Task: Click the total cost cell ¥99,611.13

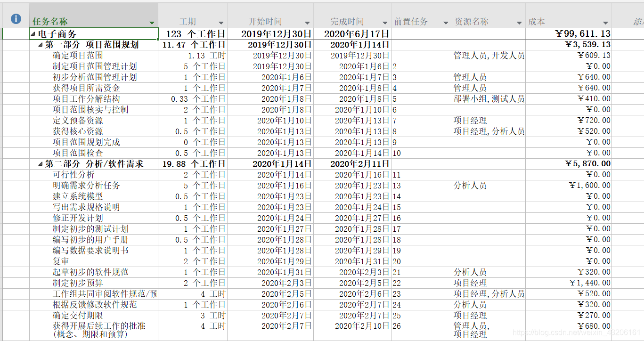Action: [x=569, y=34]
